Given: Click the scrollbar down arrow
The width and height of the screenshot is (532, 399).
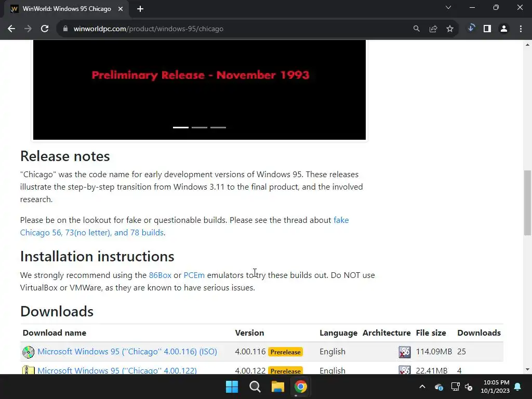Looking at the screenshot, I should point(527,369).
